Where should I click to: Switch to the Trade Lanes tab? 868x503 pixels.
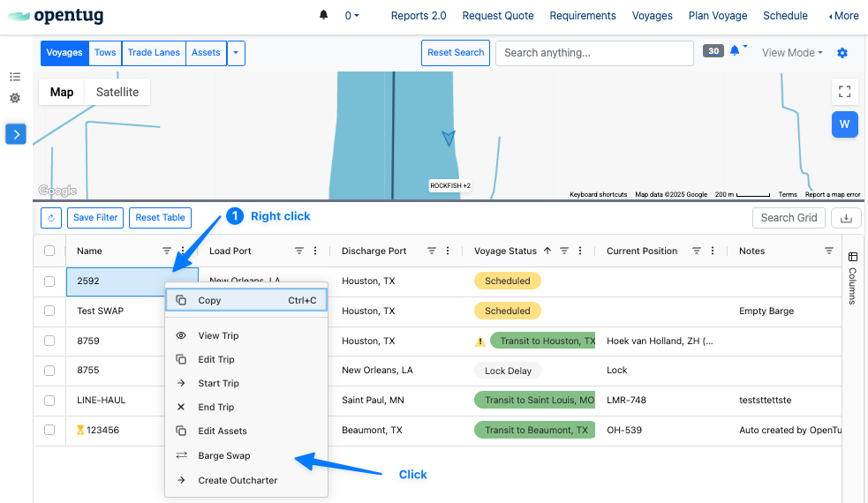(x=154, y=53)
